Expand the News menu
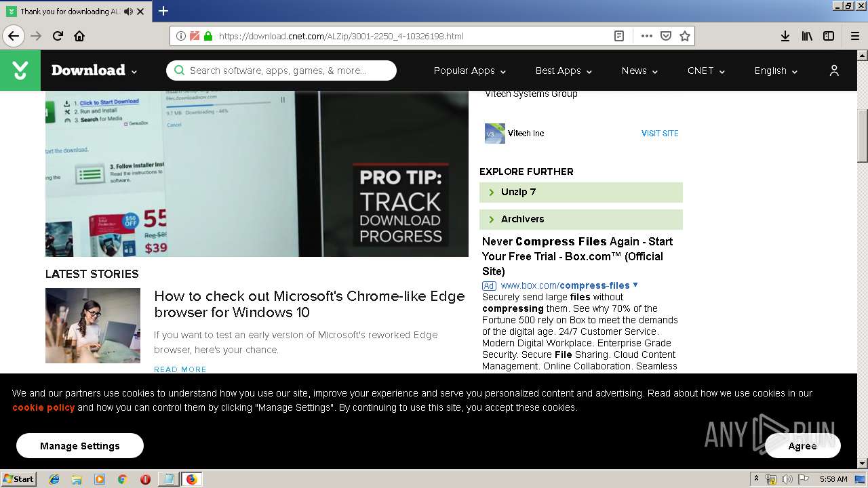Viewport: 868px width, 488px height. tap(639, 70)
